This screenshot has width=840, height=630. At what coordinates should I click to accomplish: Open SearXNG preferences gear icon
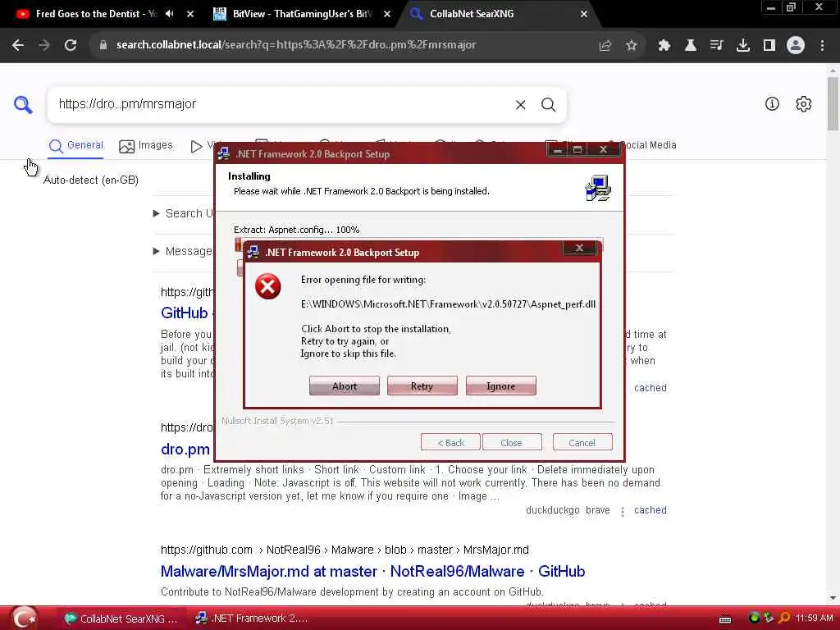point(804,104)
